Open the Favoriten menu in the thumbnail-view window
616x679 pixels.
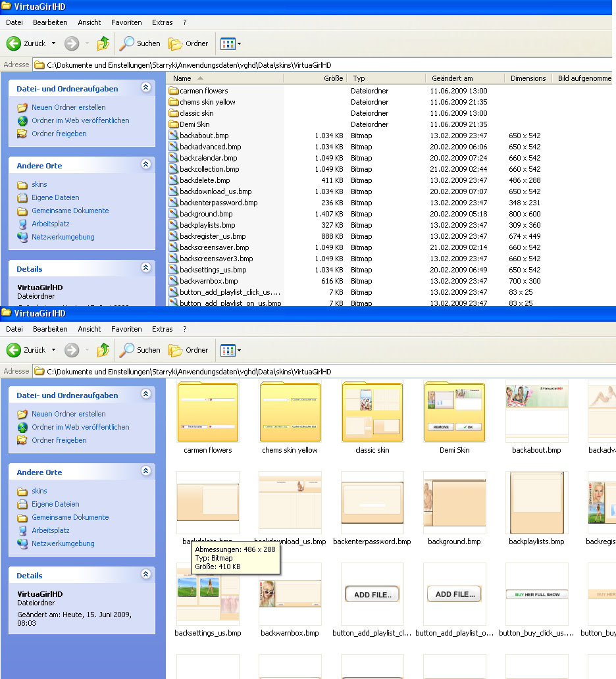(126, 329)
